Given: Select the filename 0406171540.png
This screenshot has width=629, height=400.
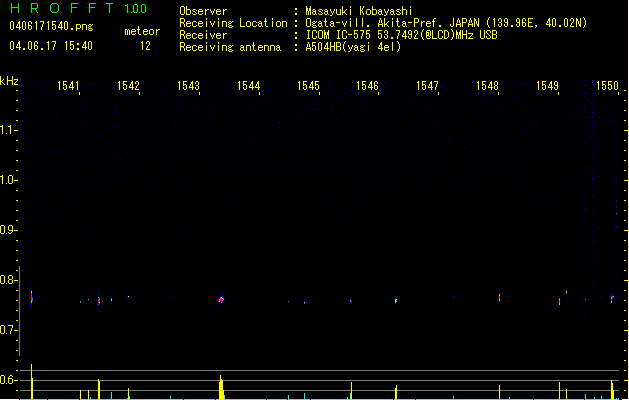Looking at the screenshot, I should 51,26.
